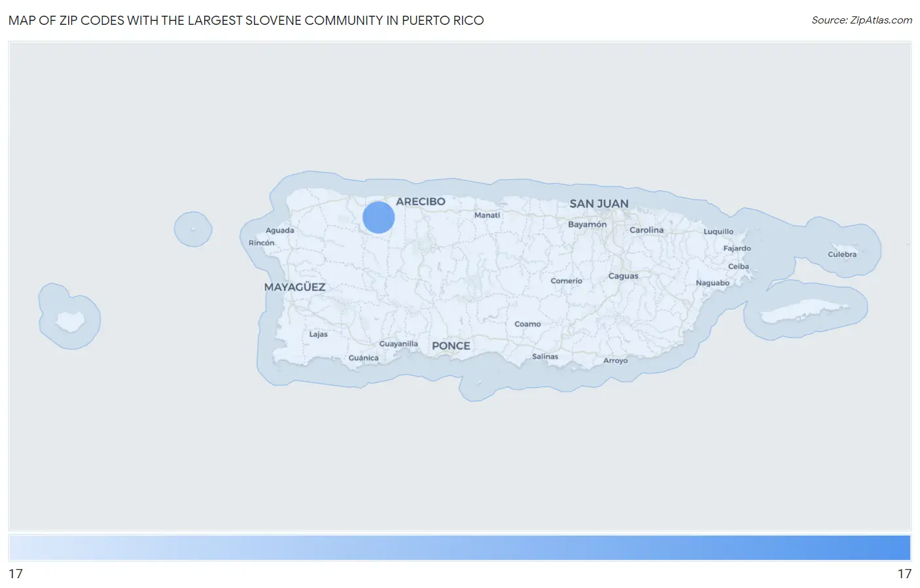
Task: Click Mona island on the map
Action: coord(69,321)
